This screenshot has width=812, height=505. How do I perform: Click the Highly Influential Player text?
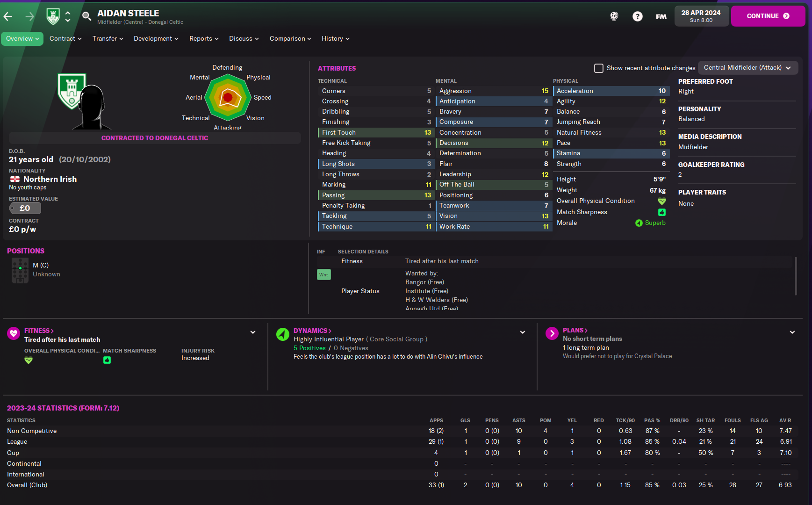click(x=329, y=339)
